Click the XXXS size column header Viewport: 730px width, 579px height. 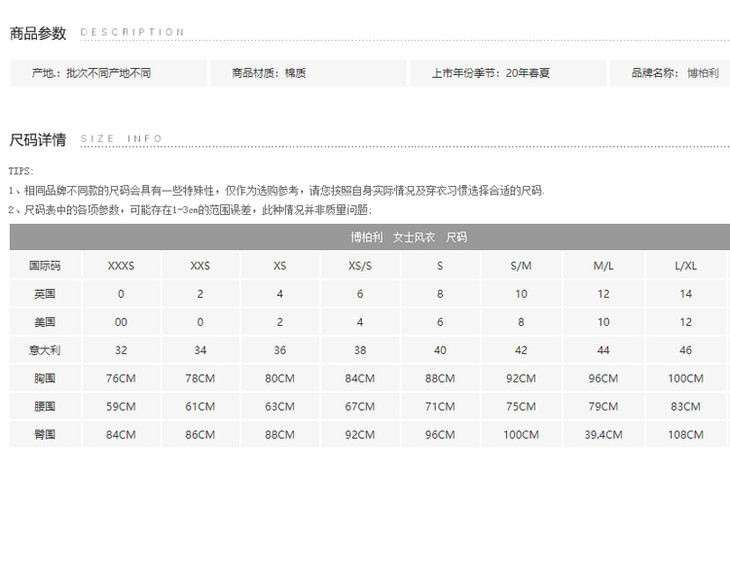121,266
